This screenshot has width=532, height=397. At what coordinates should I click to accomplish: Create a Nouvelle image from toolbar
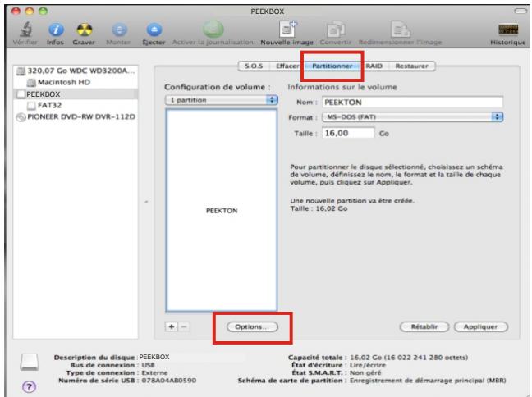click(x=287, y=30)
